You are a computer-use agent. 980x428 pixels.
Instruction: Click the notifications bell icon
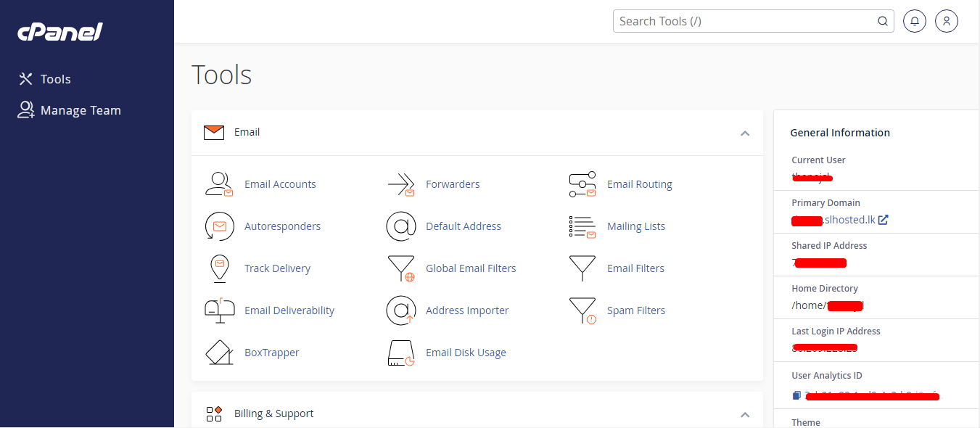click(x=915, y=21)
